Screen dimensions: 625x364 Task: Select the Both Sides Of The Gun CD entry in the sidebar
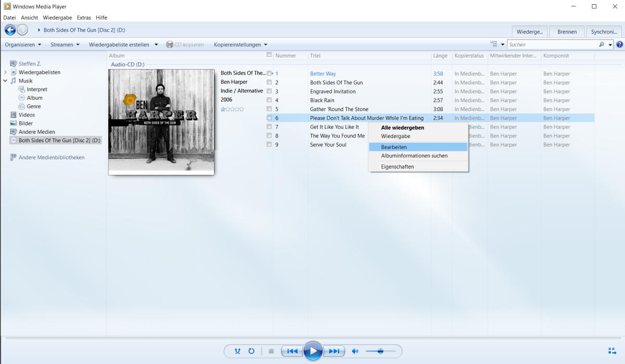point(55,141)
